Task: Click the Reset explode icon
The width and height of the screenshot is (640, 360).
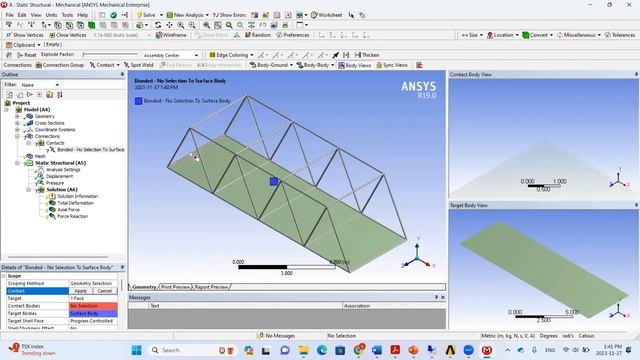Action: [21, 55]
